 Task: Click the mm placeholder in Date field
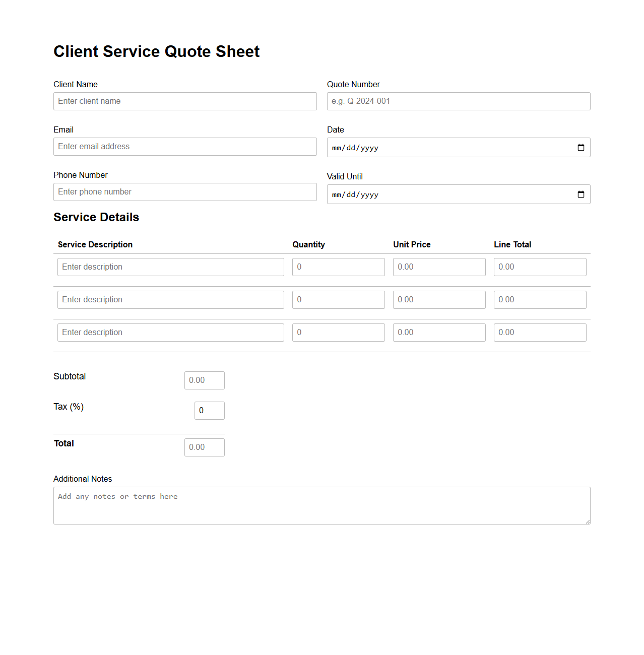(x=337, y=148)
